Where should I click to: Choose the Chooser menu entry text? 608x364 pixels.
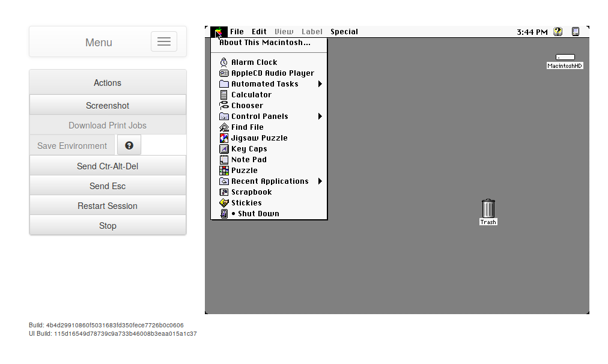click(x=248, y=106)
